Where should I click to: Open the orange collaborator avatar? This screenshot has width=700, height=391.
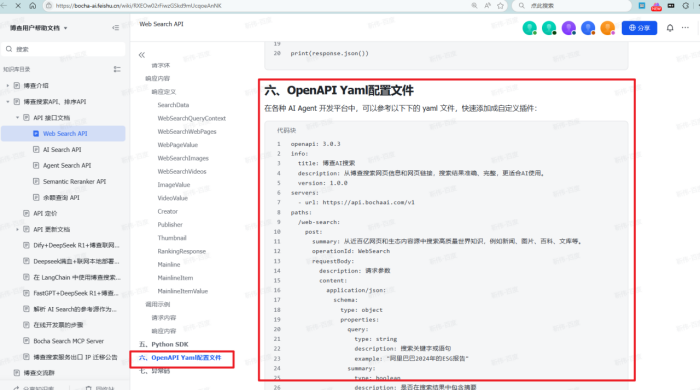coord(608,28)
